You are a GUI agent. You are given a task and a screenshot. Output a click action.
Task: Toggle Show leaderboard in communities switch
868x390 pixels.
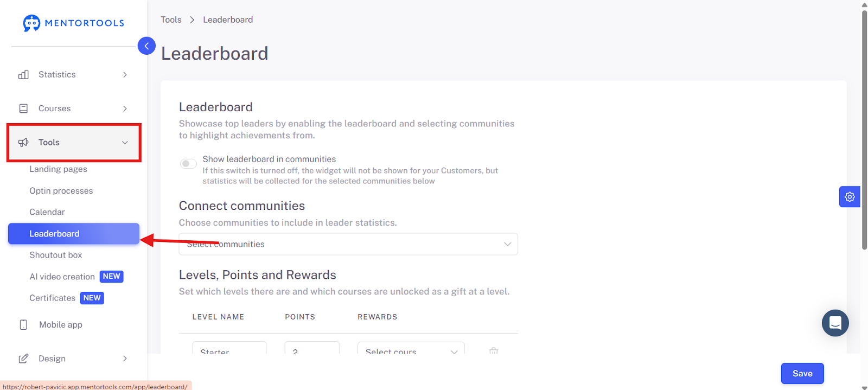[x=188, y=164]
